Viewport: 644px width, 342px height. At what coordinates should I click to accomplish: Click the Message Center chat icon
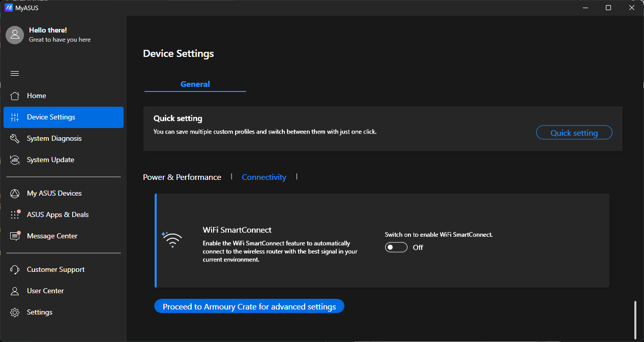pos(15,236)
